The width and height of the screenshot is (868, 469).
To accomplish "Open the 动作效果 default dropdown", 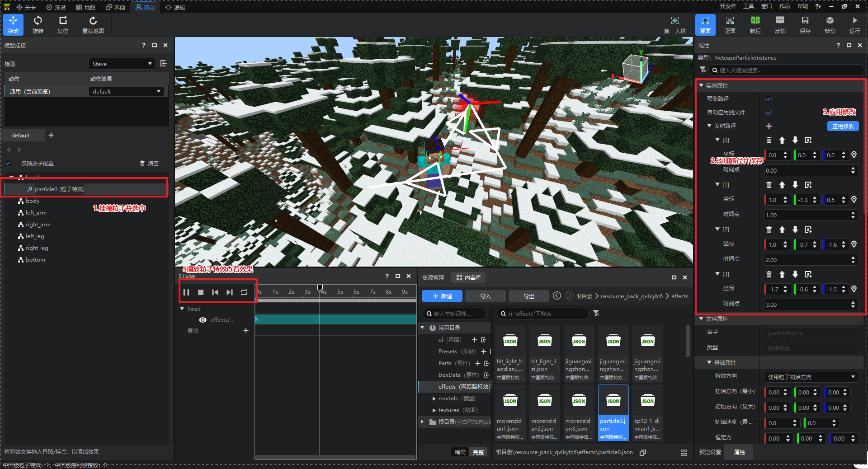I will [x=126, y=91].
